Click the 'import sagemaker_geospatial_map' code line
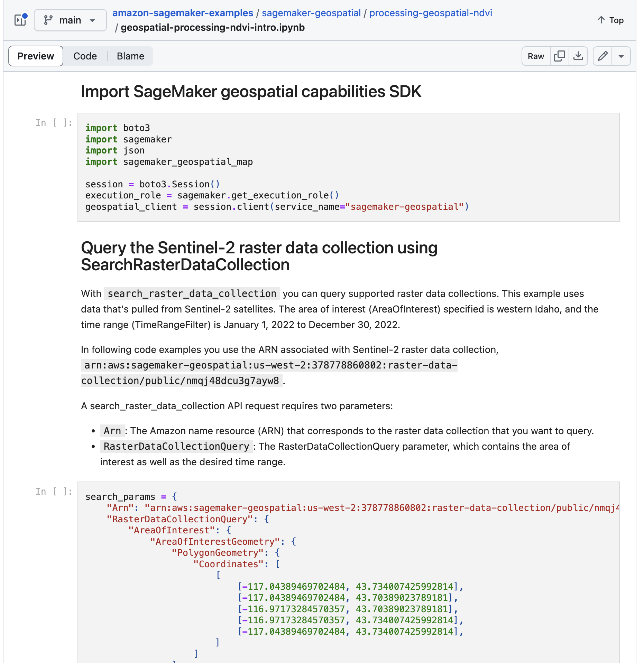The image size is (644, 663). [x=169, y=162]
